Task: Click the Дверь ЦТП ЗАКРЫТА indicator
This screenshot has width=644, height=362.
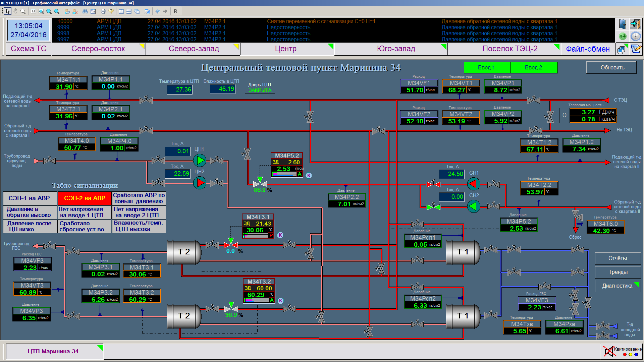Action: [x=260, y=87]
